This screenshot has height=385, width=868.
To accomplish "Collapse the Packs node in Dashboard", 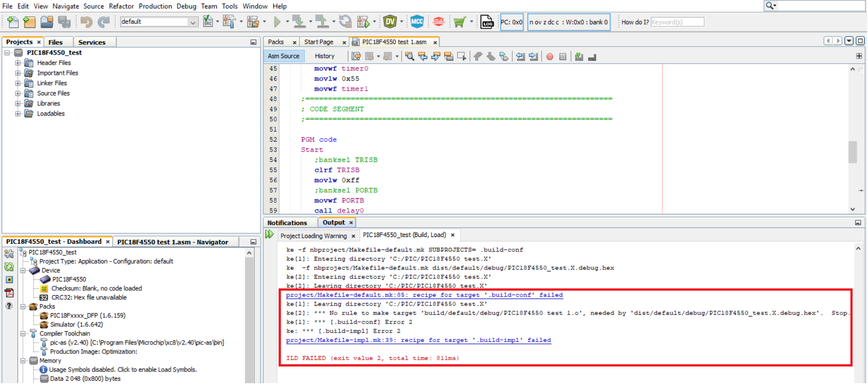I will tap(23, 307).
